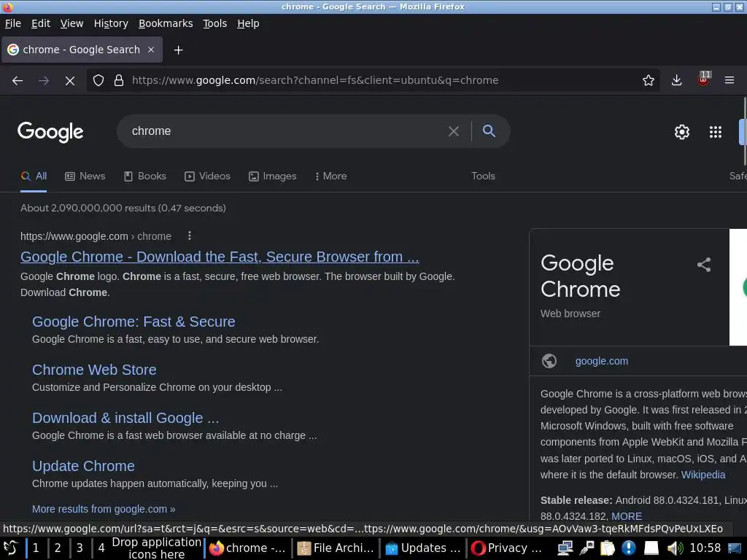Share the Google Chrome knowledge panel
This screenshot has height=560, width=747.
coord(704,265)
